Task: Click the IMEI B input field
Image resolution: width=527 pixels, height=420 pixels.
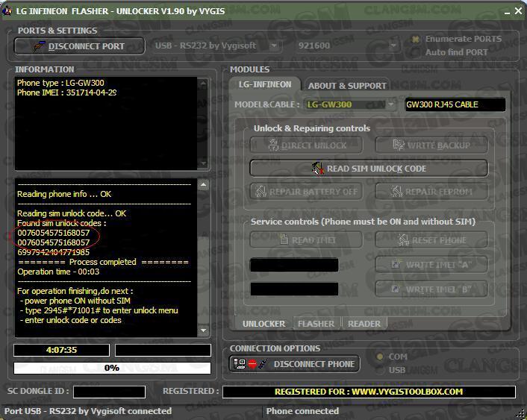Action: tap(294, 289)
